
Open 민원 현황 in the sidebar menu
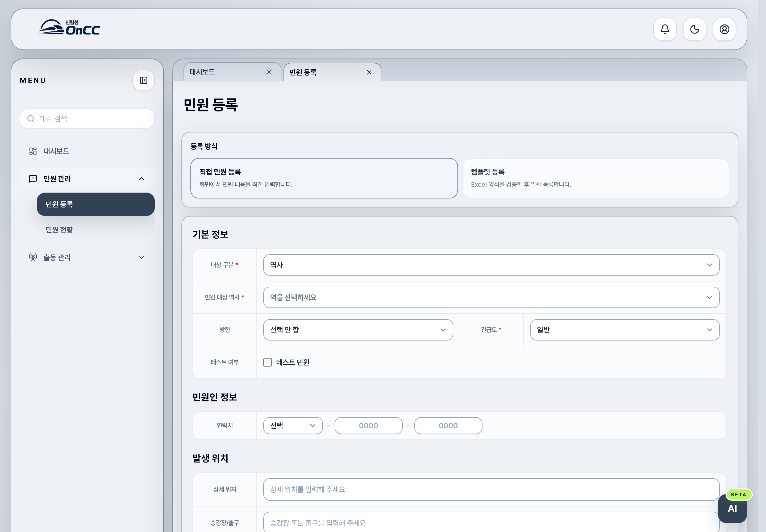(x=95, y=230)
